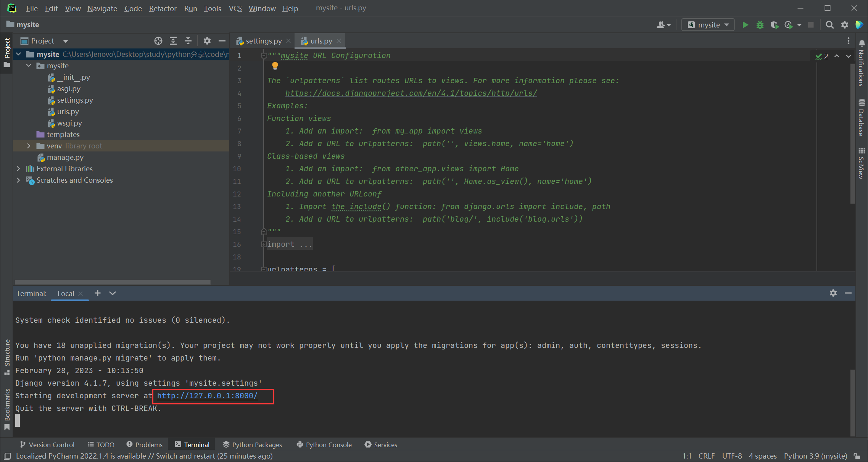Toggle read-only lock in status bar
This screenshot has width=868, height=462.
tap(857, 456)
